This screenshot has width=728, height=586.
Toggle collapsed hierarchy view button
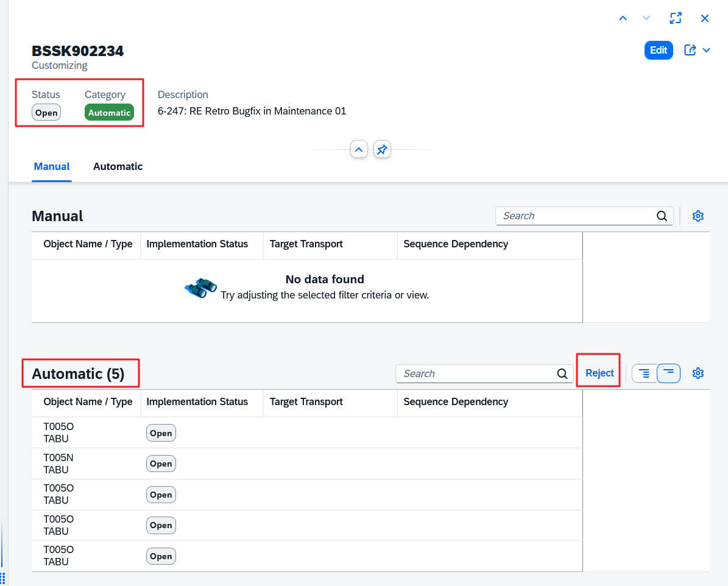[x=668, y=373]
